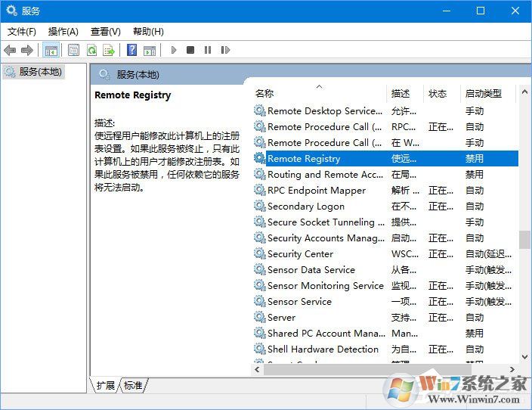Click the gear icon of Security Accounts Manag row
This screenshot has width=532, height=410.
point(259,238)
